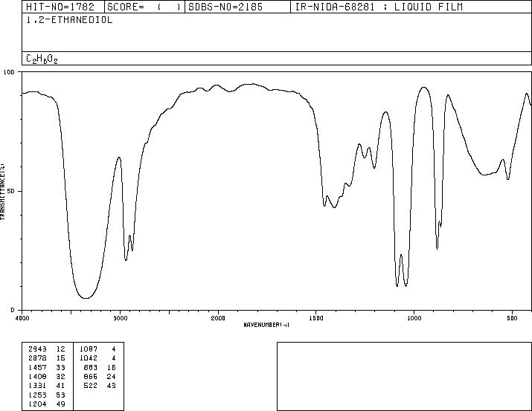The image size is (532, 411).
Task: Click the 1000 wavenumber axis label
Action: point(414,318)
